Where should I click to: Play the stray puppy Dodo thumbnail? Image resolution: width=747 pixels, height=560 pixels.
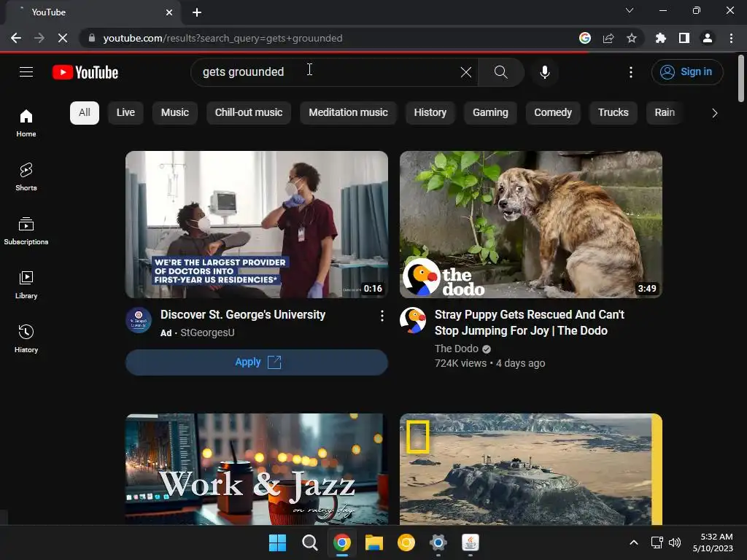tap(531, 225)
